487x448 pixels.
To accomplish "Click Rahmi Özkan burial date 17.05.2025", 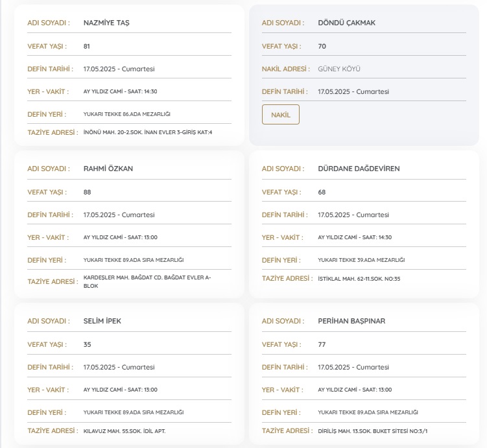I will (119, 215).
